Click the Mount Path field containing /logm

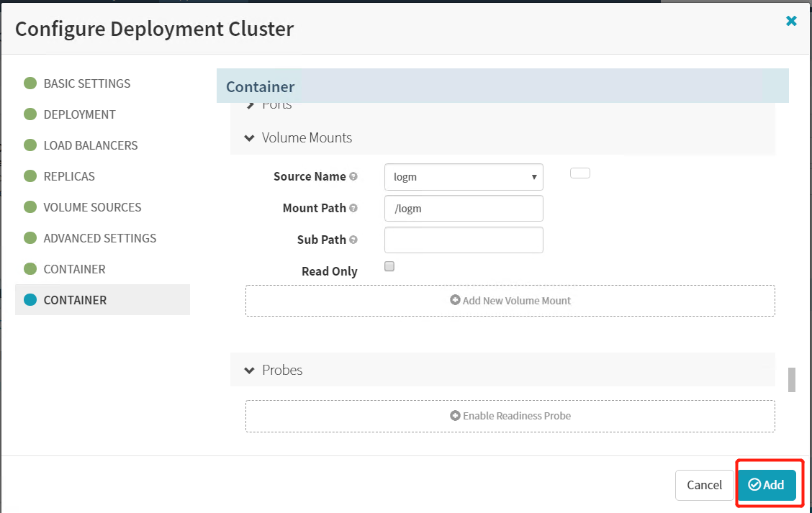click(x=464, y=209)
